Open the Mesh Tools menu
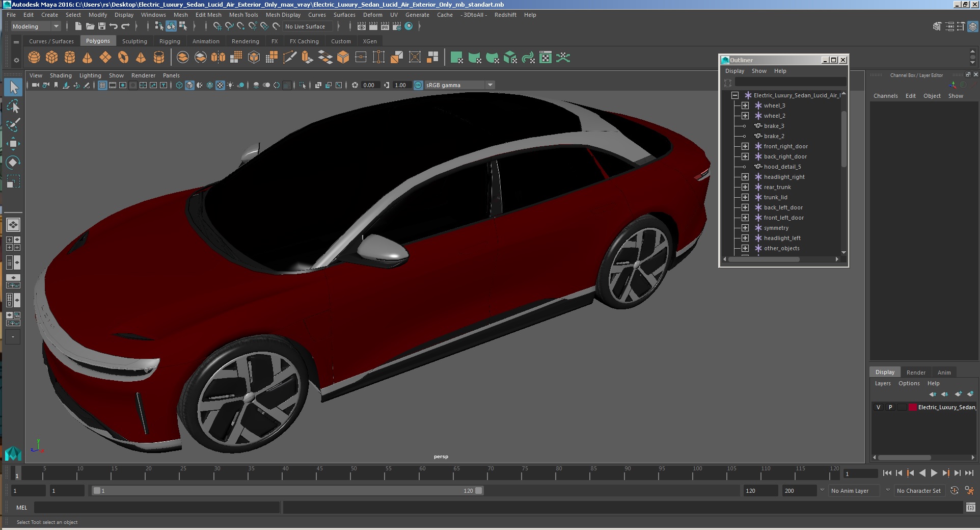980x530 pixels. click(243, 15)
